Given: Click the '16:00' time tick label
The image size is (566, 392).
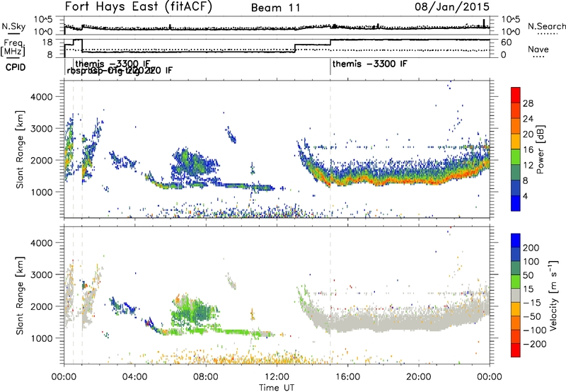Looking at the screenshot, I should coord(347,377).
